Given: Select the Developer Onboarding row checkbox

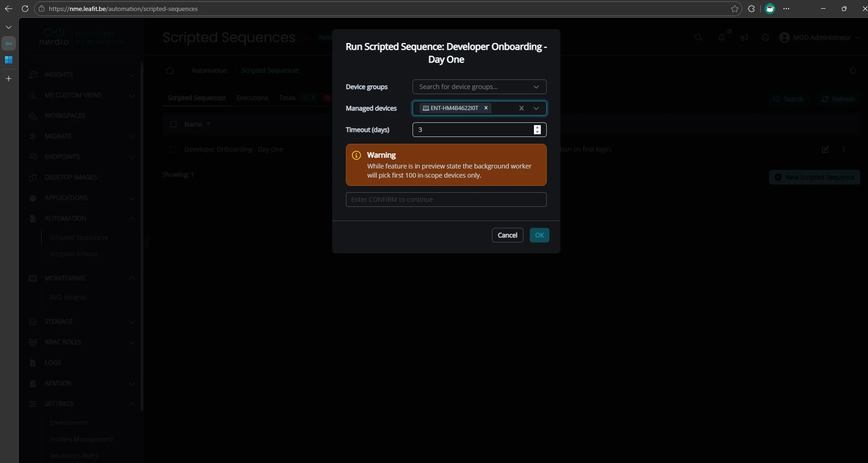Looking at the screenshot, I should pyautogui.click(x=173, y=149).
